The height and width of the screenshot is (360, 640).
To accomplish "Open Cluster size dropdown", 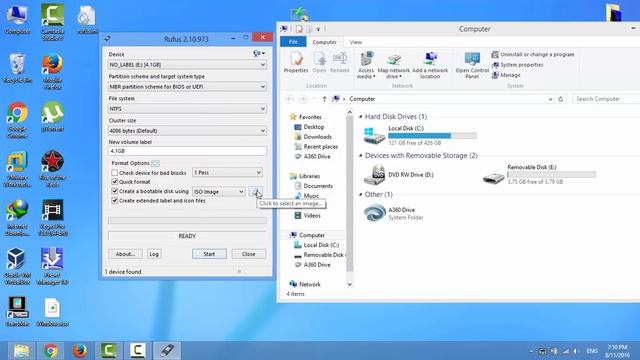I will click(187, 131).
